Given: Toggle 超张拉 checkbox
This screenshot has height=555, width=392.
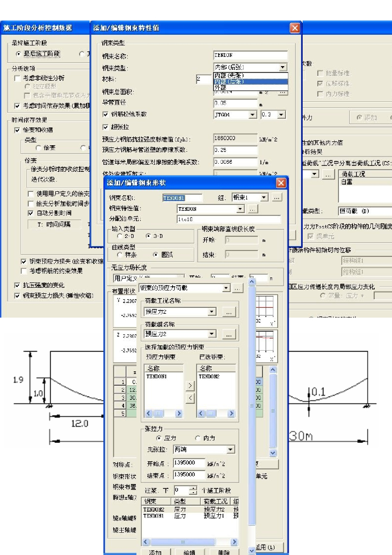Looking at the screenshot, I should point(106,127).
